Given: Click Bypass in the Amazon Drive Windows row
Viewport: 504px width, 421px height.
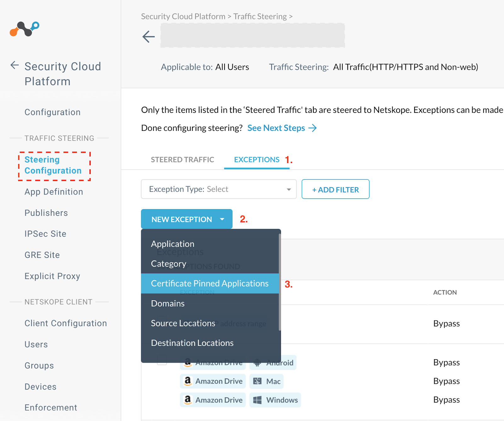Looking at the screenshot, I should (446, 400).
